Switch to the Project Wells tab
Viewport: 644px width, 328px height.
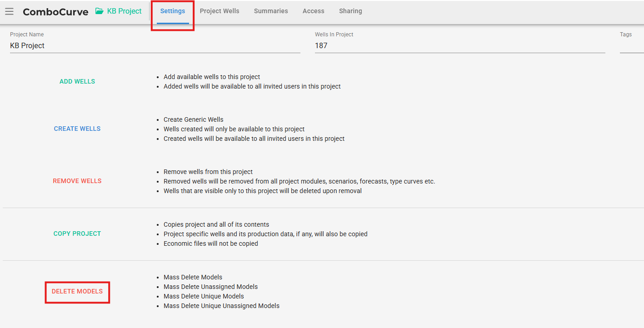(220, 11)
